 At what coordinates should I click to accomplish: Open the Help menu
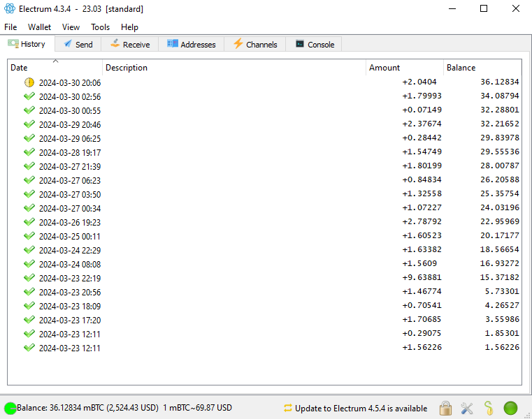(x=129, y=27)
